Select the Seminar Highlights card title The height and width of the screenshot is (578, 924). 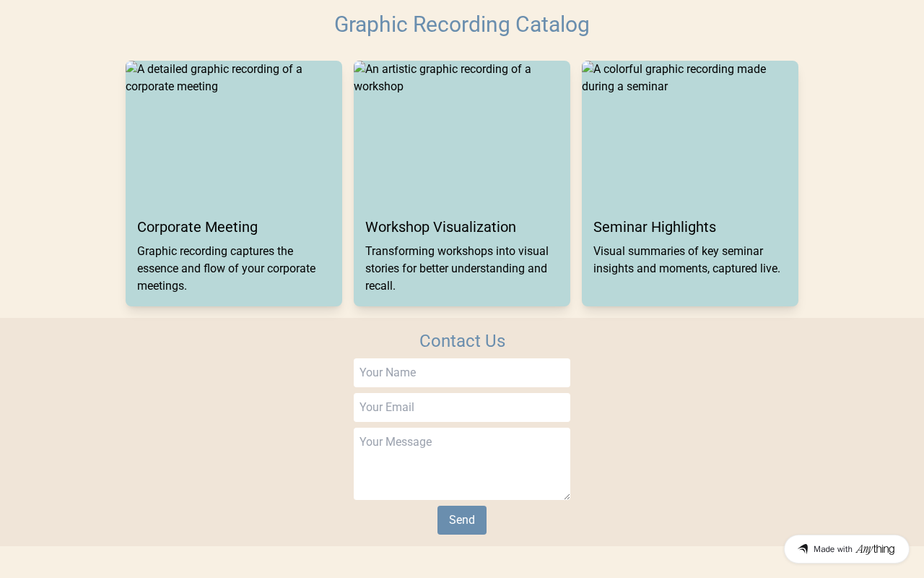(x=655, y=227)
